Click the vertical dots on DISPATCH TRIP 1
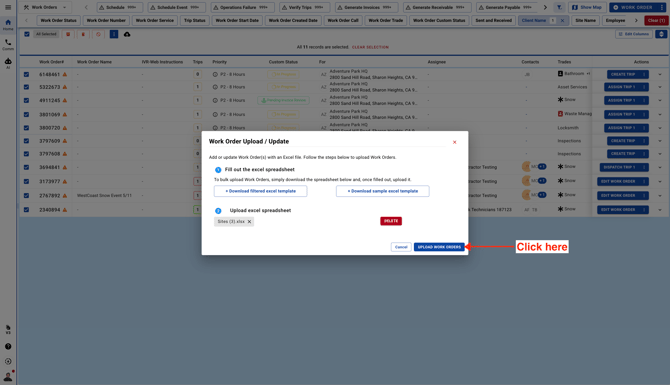 click(644, 167)
